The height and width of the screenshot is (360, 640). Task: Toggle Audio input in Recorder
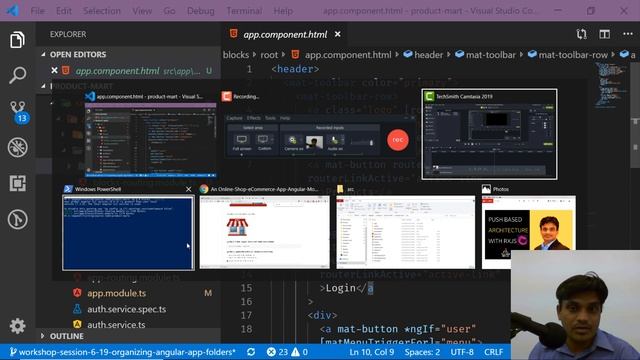[335, 142]
